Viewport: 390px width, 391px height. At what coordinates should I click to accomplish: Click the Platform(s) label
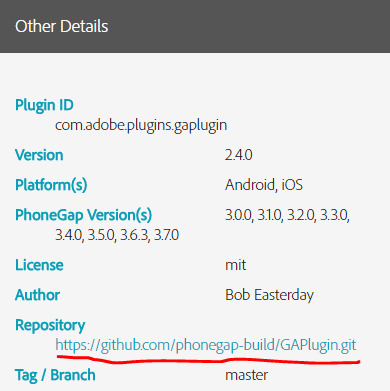51,185
